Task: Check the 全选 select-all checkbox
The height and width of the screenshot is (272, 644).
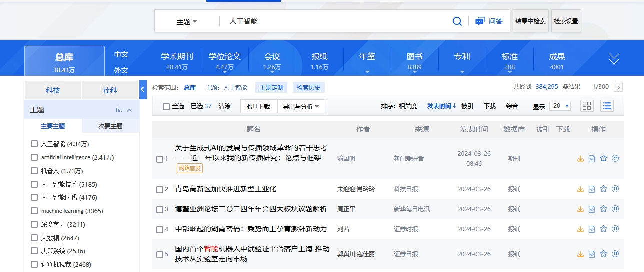Action: pos(166,106)
